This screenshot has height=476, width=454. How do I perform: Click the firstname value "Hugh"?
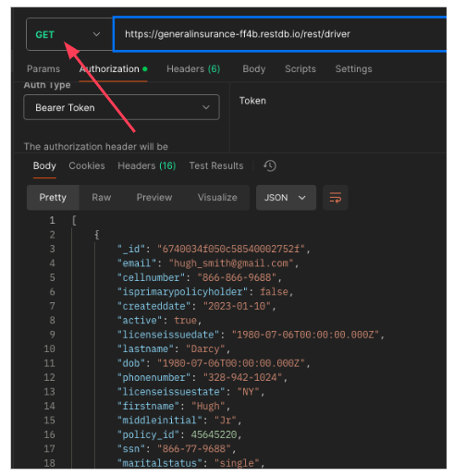tap(208, 406)
